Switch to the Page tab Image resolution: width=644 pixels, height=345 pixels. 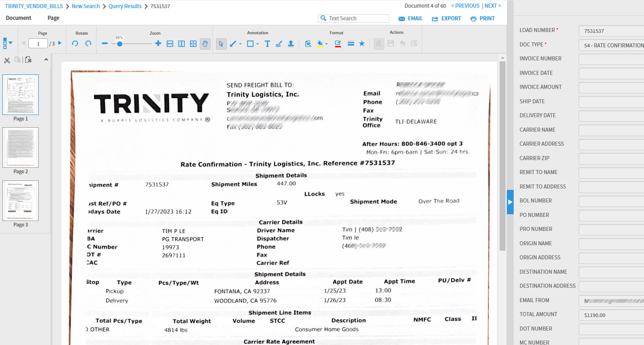53,18
